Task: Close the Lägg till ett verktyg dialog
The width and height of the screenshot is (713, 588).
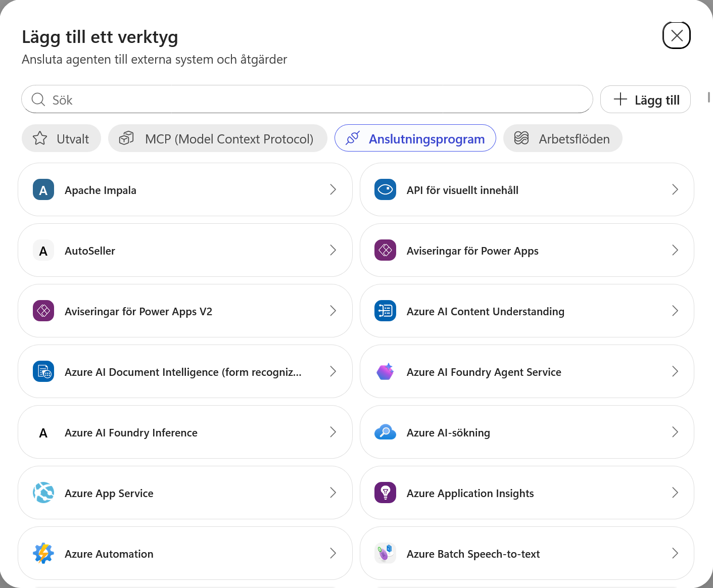Action: coord(677,35)
